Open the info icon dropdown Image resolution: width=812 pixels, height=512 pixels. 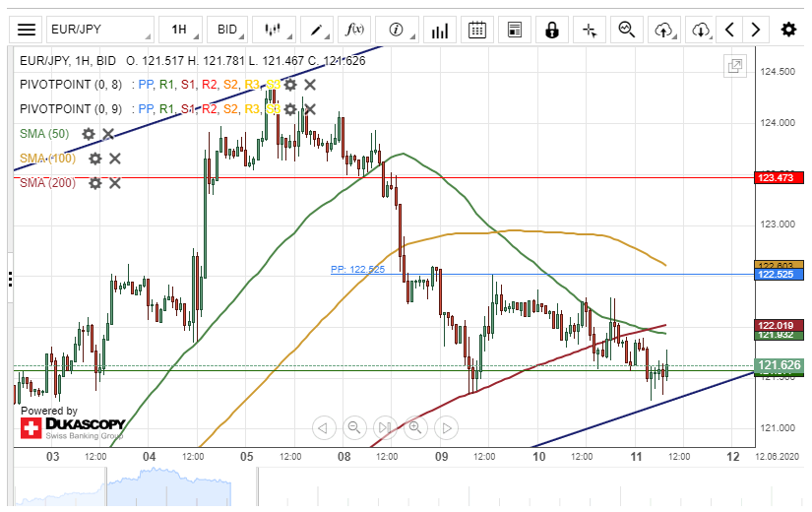[397, 30]
